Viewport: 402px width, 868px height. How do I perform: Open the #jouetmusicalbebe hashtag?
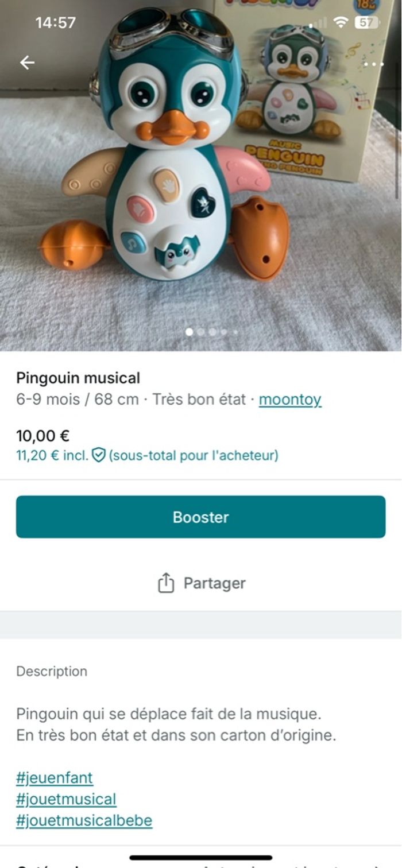(84, 820)
